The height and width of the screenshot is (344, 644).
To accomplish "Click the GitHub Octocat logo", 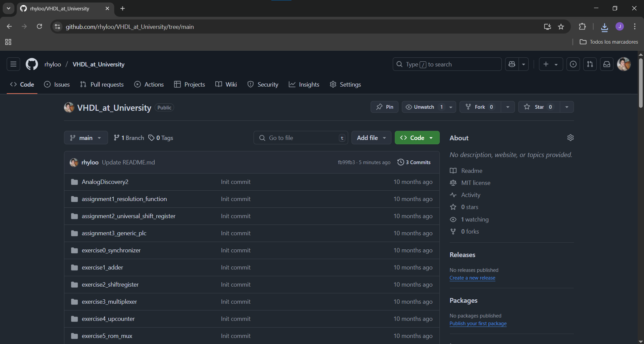I will 32,64.
